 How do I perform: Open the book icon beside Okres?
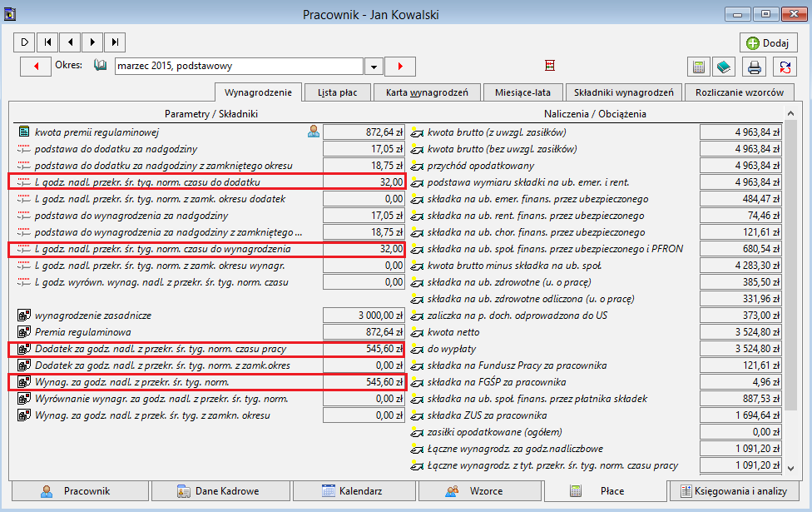100,65
